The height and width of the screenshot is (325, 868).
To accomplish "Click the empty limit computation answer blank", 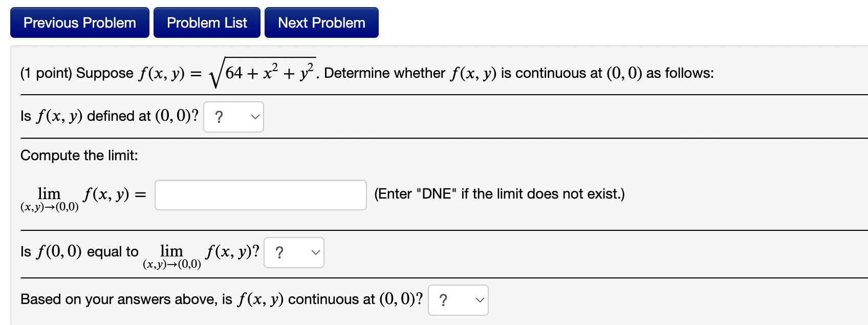I will coord(261,195).
